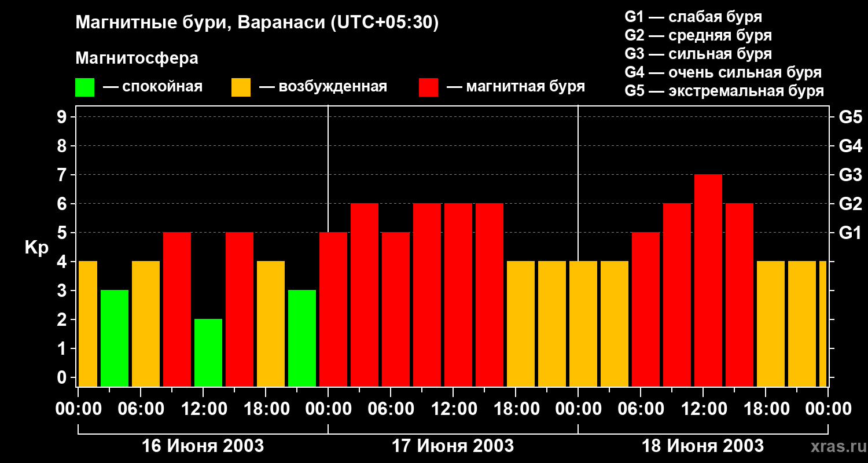The height and width of the screenshot is (463, 868).
Task: Click the 'G1' label on the right axis
Action: click(x=850, y=233)
